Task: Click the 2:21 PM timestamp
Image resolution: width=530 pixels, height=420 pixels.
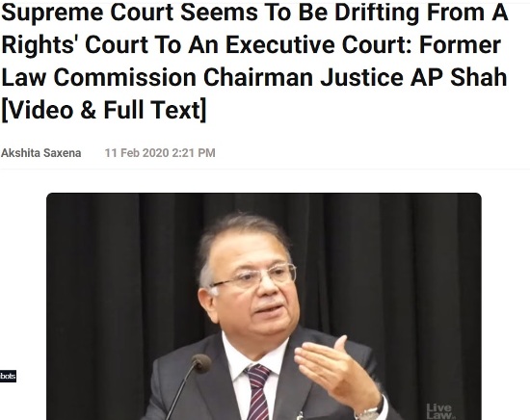Action: [194, 153]
